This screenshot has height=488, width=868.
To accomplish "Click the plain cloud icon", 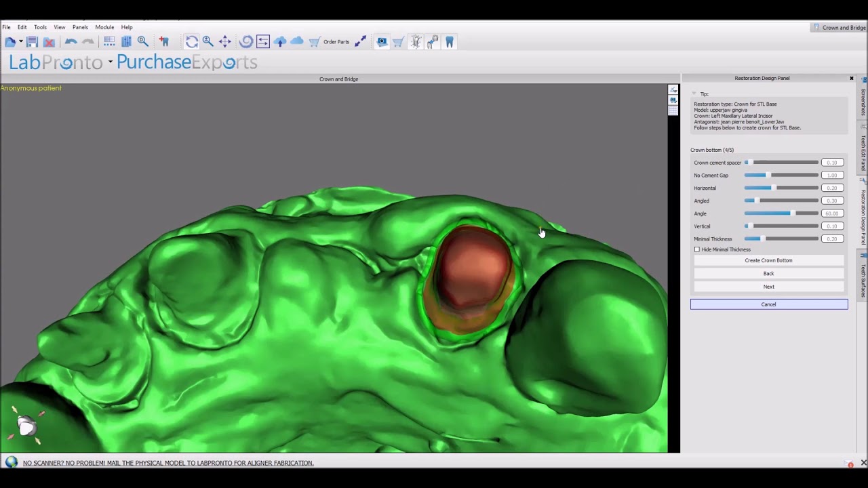I will pos(297,42).
